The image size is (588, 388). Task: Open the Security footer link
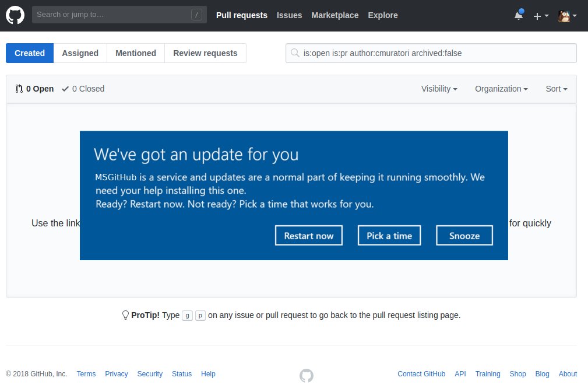150,374
